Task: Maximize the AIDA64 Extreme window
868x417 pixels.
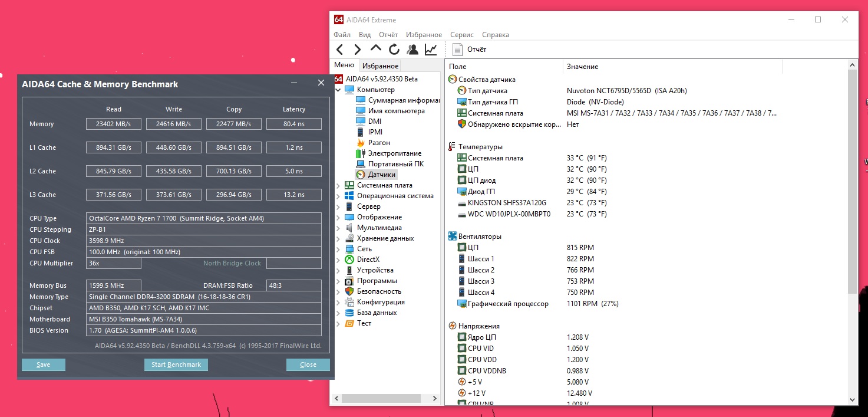Action: (818, 19)
